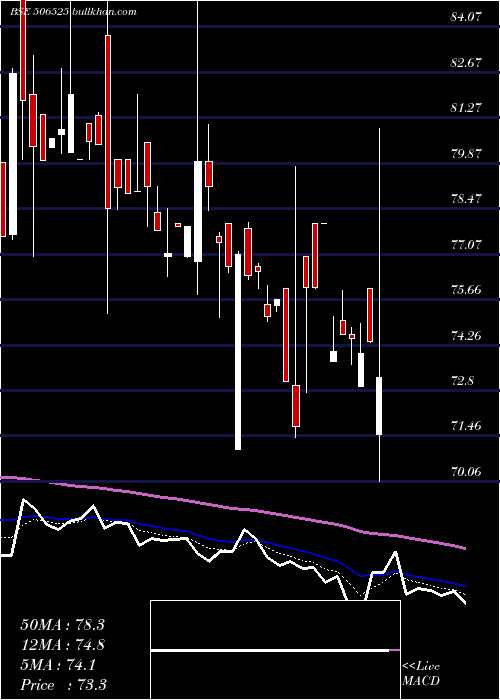Click the 5MA : 74.1 reading
Screen dimensions: 500x700
[x=58, y=665]
